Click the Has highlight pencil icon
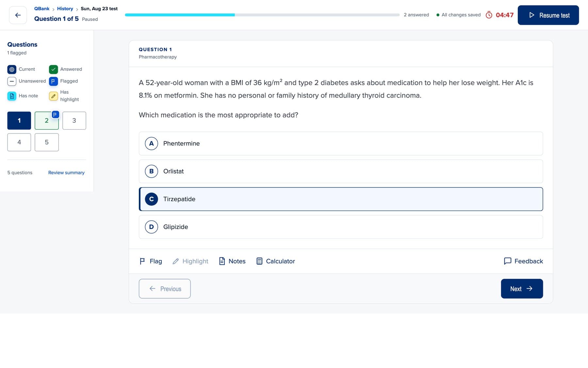Image resolution: width=588 pixels, height=368 pixels. click(x=53, y=96)
